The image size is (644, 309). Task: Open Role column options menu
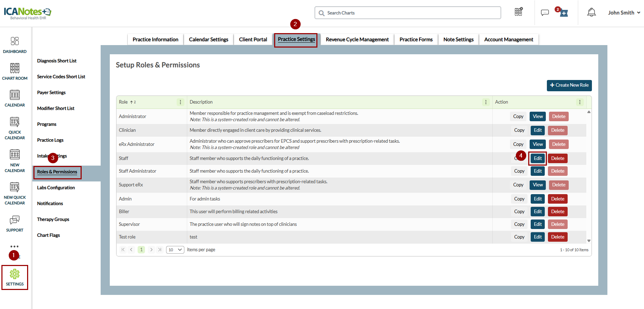[x=181, y=102]
